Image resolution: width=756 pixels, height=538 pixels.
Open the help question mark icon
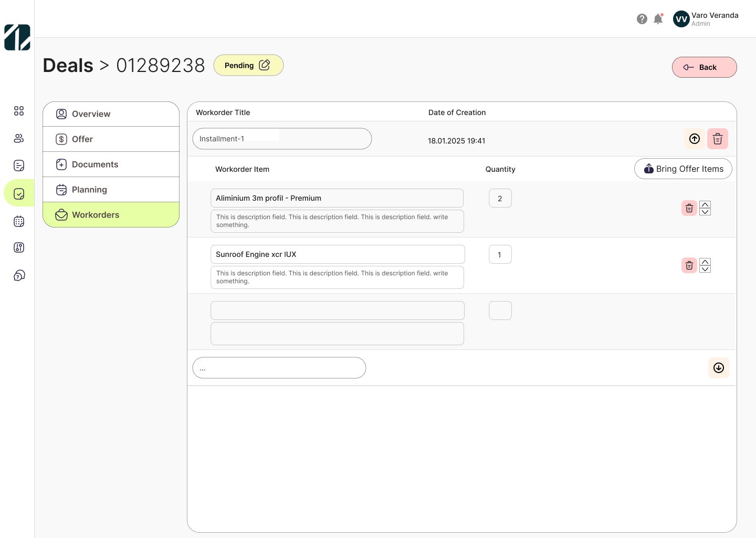click(642, 19)
